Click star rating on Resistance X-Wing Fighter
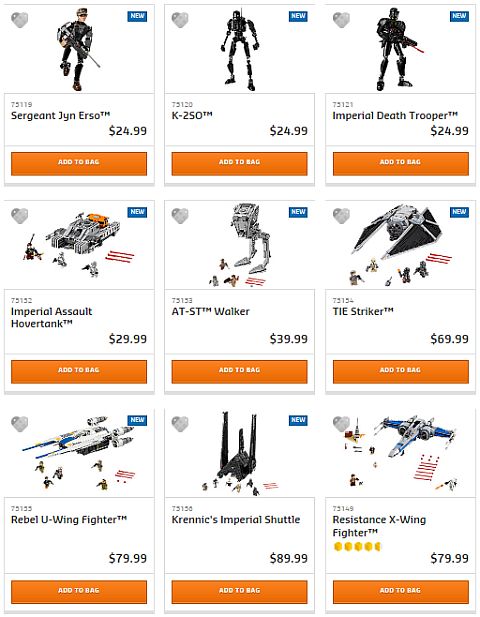Screen dimensions: 480x617 tap(357, 547)
